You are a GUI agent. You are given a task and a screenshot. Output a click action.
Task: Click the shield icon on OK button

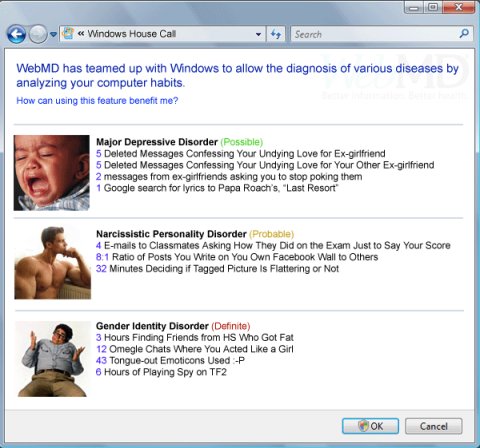(x=363, y=426)
